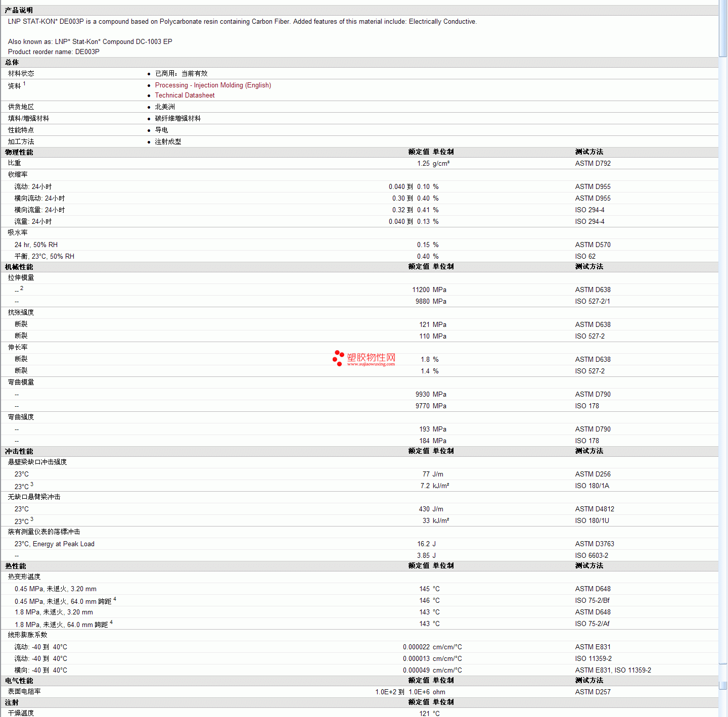Click the ISO 75-2/Af test method
Viewport: 728px width, 717px height.
point(593,624)
